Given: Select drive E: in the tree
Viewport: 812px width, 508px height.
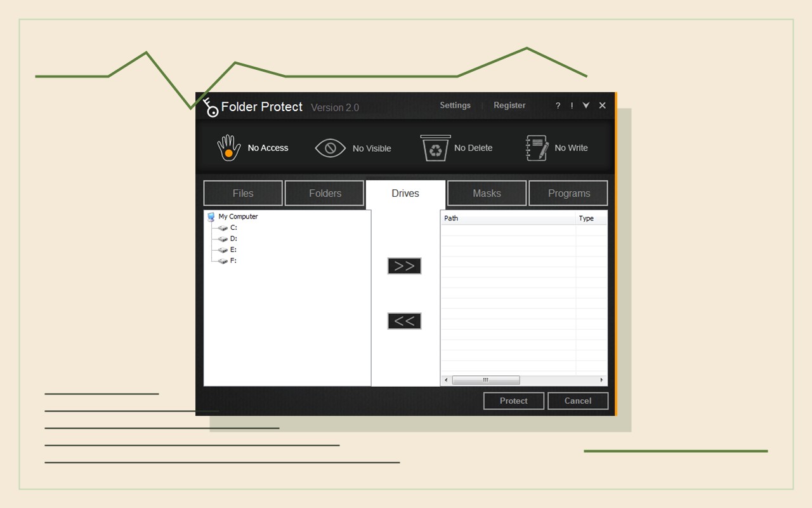Looking at the screenshot, I should coord(233,250).
